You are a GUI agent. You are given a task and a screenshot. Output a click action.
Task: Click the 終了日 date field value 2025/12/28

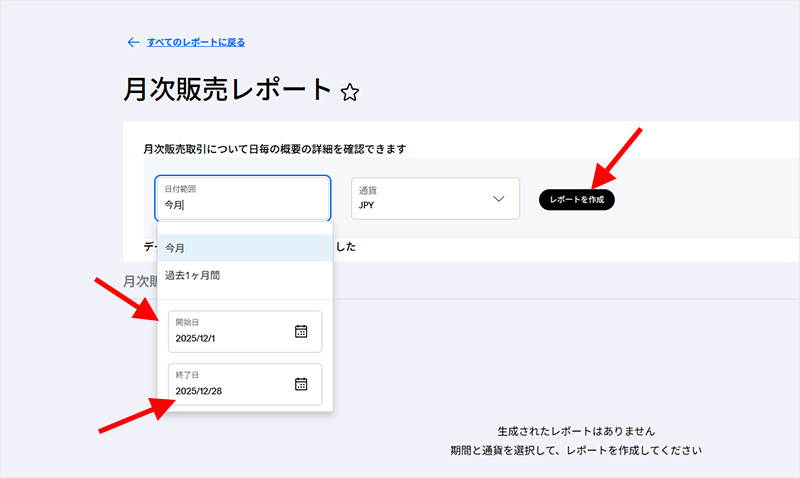tap(197, 391)
